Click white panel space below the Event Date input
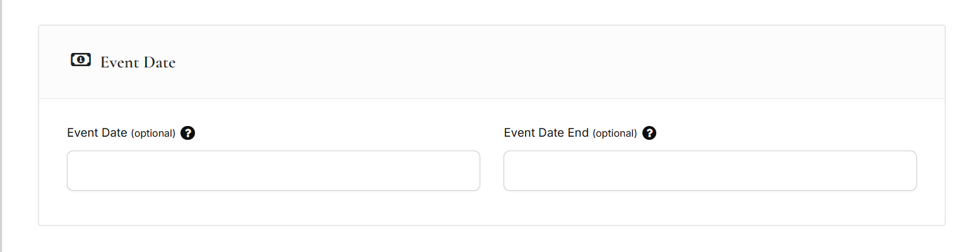 (273, 208)
